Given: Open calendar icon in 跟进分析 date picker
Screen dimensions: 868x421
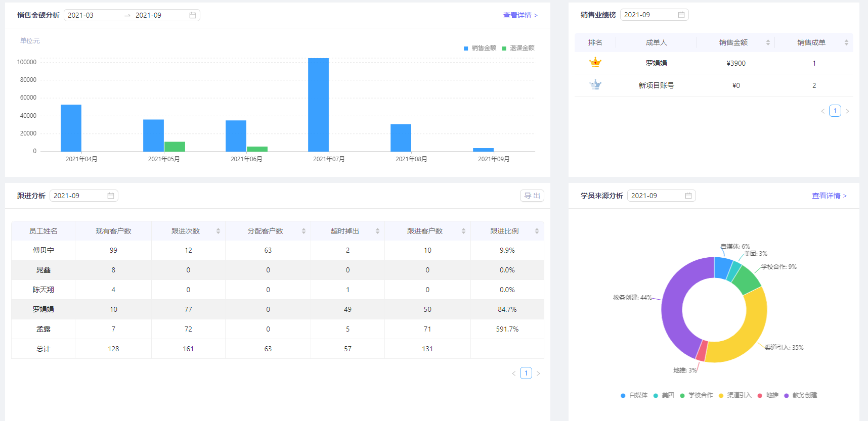Looking at the screenshot, I should tap(111, 196).
